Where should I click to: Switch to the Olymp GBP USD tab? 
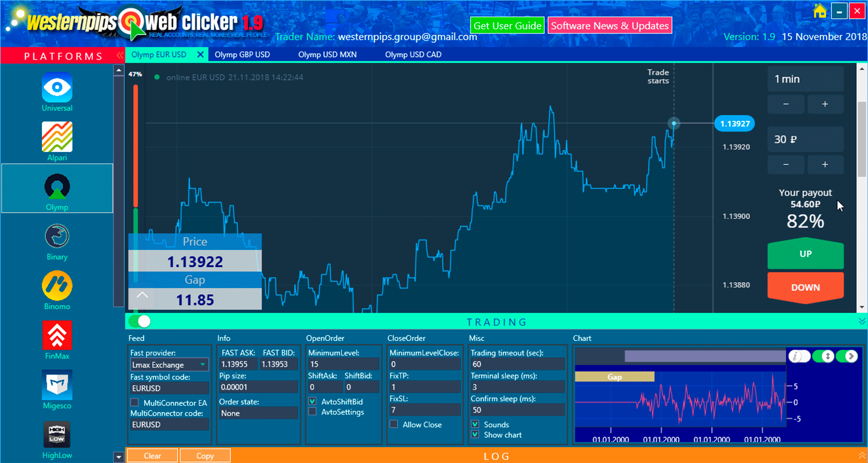point(242,54)
